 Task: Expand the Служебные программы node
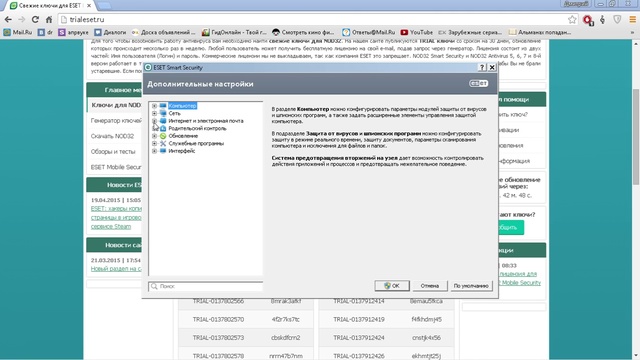[154, 143]
